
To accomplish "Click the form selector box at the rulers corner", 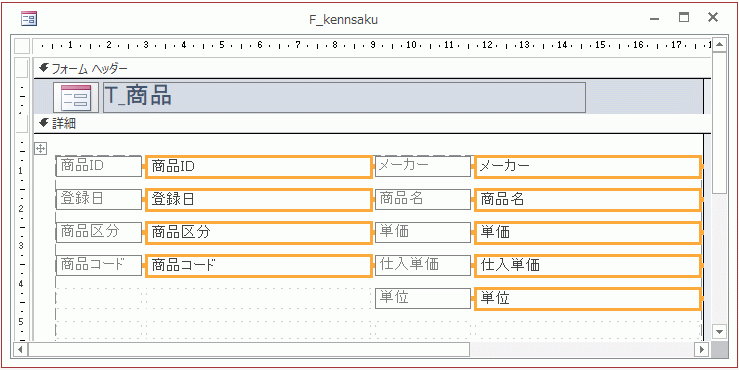I will click(x=22, y=46).
